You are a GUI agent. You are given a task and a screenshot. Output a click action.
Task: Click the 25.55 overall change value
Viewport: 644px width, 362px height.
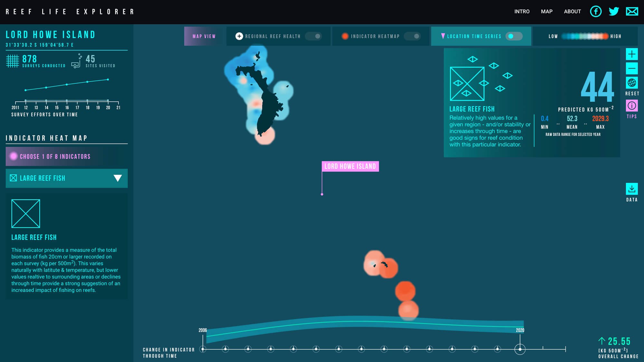619,341
